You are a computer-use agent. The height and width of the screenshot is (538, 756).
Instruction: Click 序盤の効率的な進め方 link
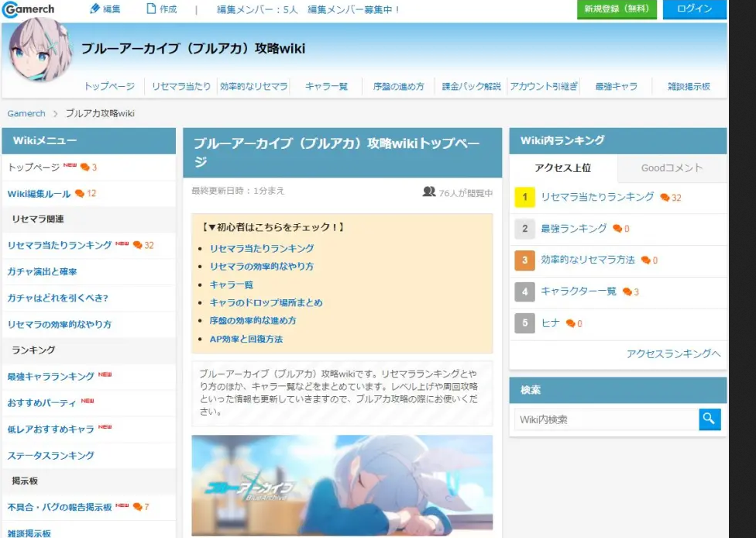tap(253, 321)
